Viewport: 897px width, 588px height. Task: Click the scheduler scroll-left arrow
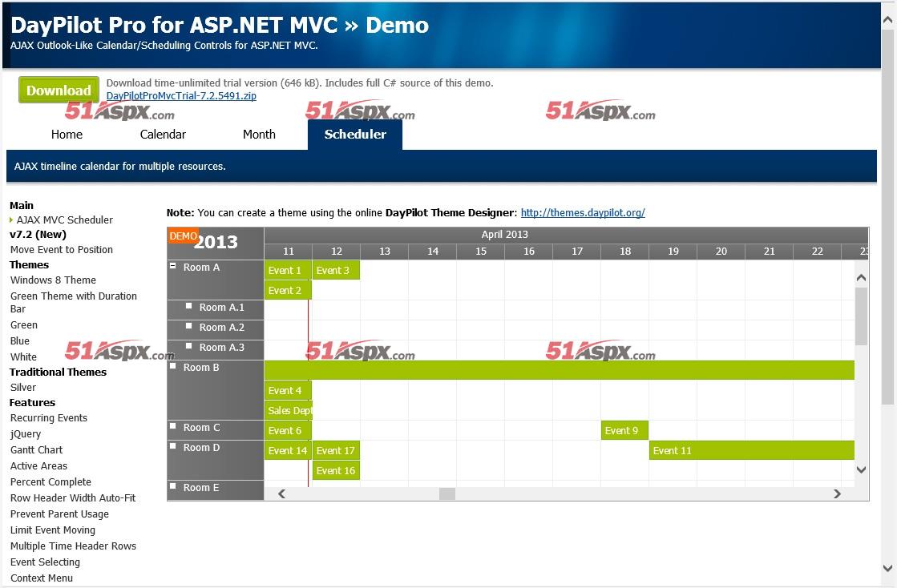(x=281, y=493)
